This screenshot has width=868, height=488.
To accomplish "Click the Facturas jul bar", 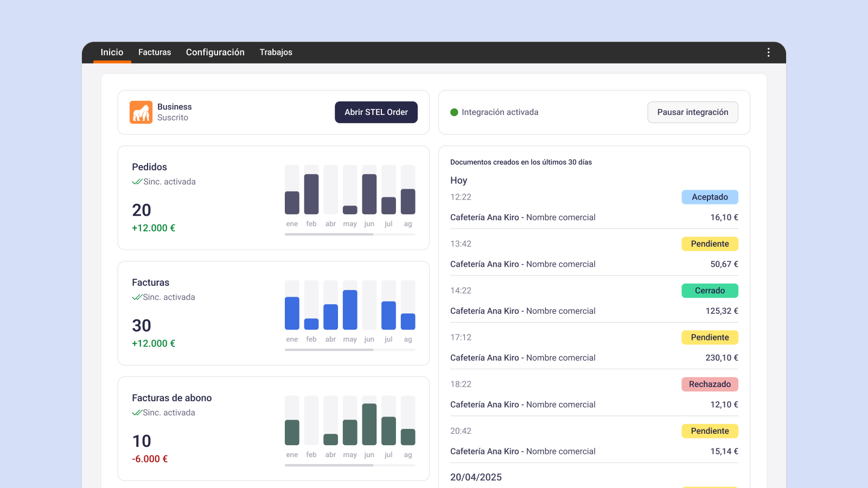I will pyautogui.click(x=388, y=316).
